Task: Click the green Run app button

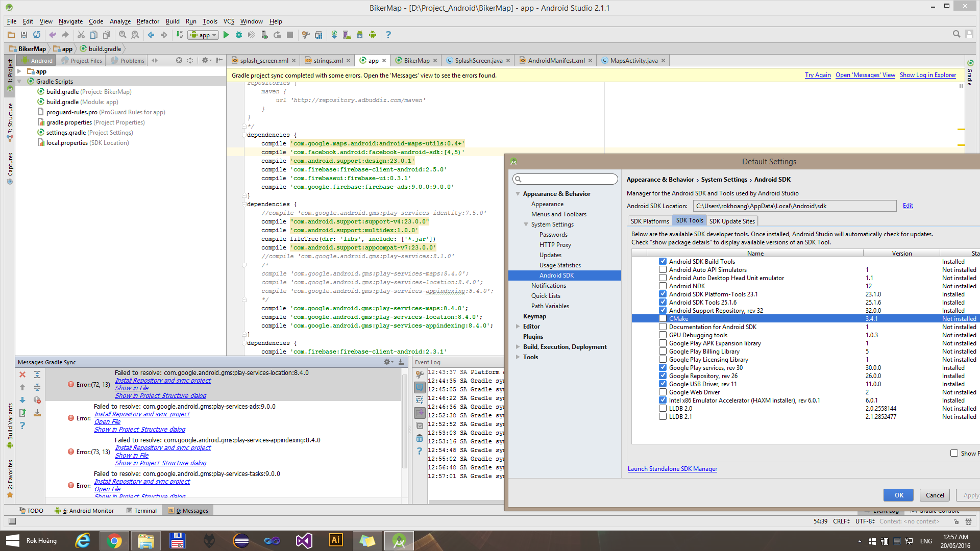Action: click(226, 35)
